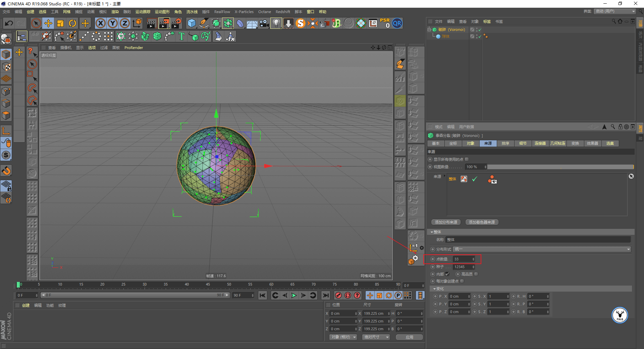Viewport: 644px width, 349px height.
Task: Open the 绝对尺寸 size mode dropdown
Action: [376, 337]
